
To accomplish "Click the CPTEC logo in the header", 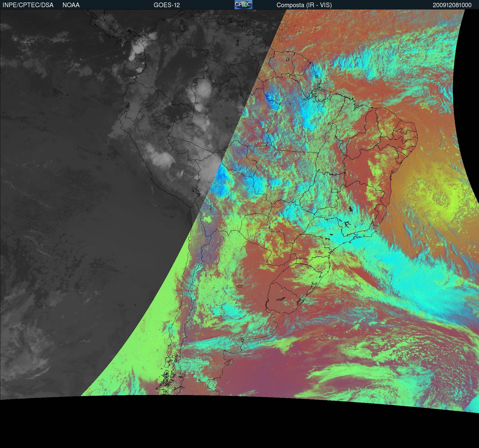I will 243,5.
